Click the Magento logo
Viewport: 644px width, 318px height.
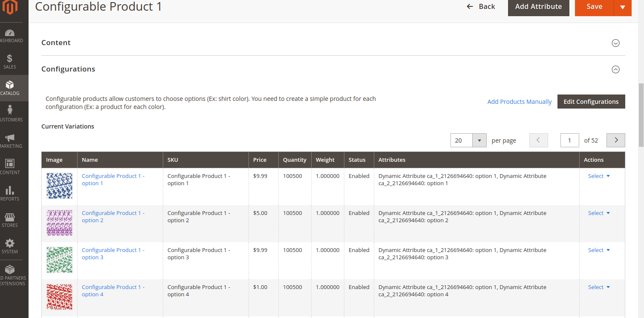pyautogui.click(x=10, y=8)
